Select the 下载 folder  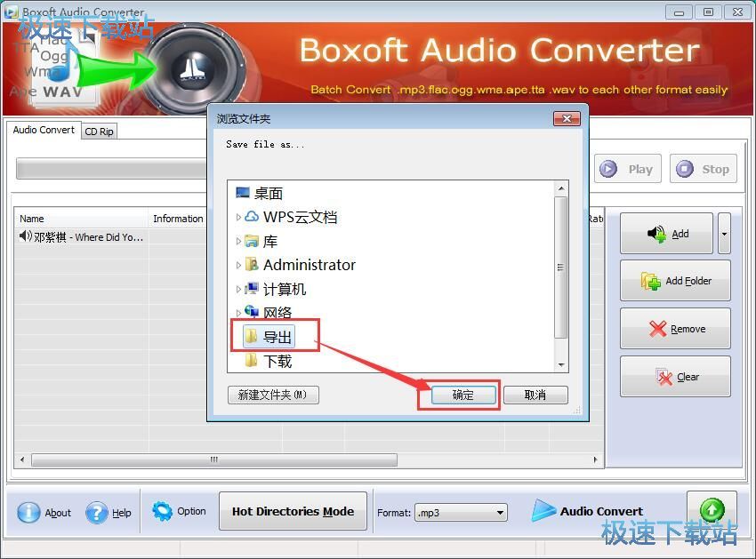[277, 361]
